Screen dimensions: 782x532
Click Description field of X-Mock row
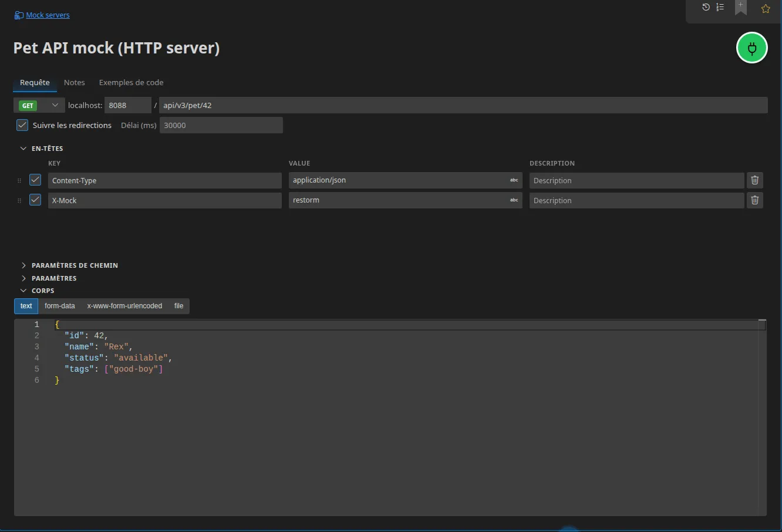(637, 200)
